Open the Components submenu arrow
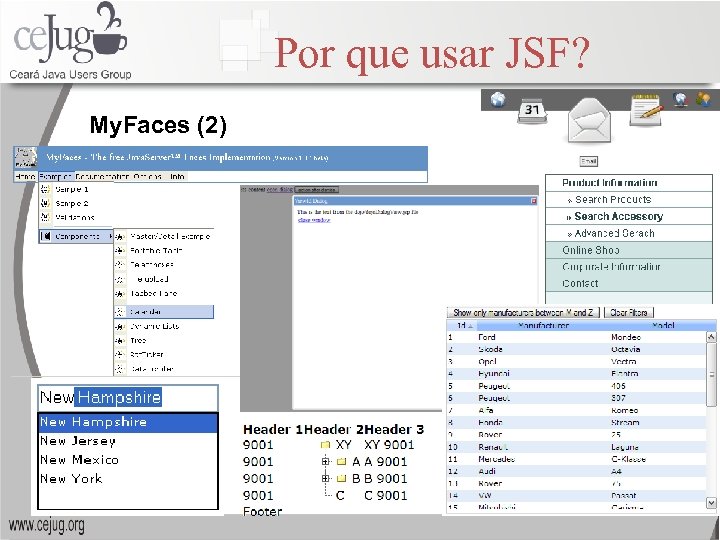 coord(110,236)
